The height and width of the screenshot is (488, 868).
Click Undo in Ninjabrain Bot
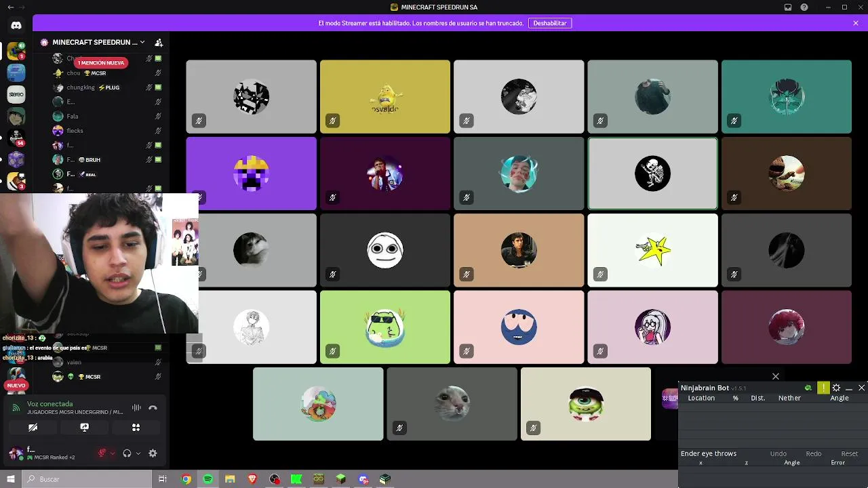pyautogui.click(x=778, y=453)
